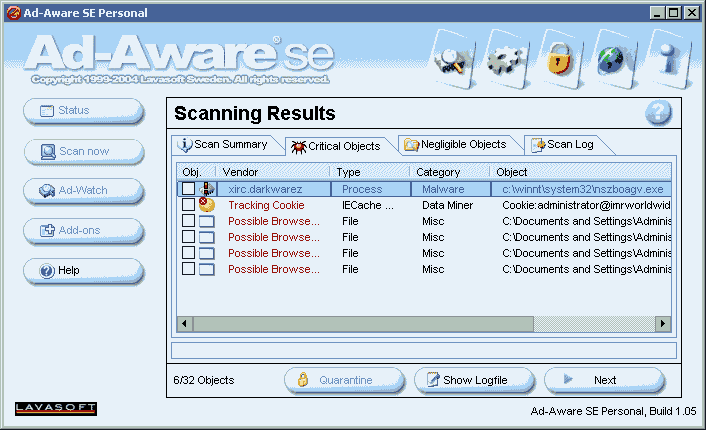Click the 'Data Miner' category cell
Viewport: 706px width, 430px height.
click(x=448, y=205)
